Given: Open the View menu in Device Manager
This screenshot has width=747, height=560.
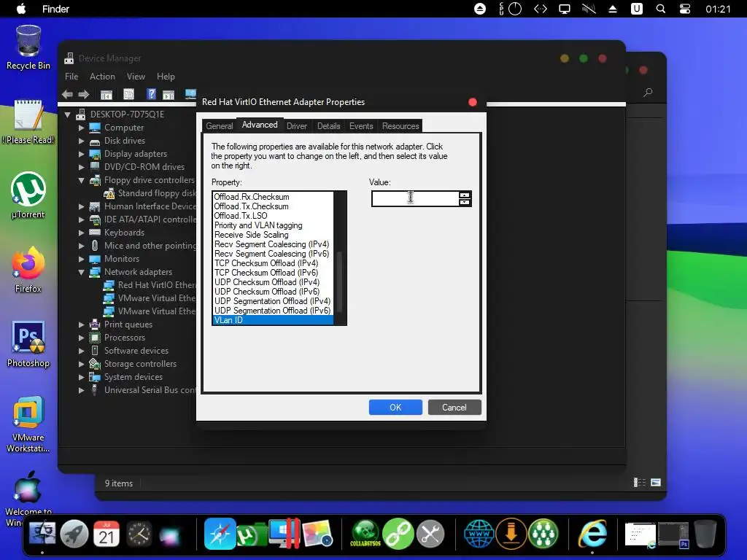Looking at the screenshot, I should point(136,76).
